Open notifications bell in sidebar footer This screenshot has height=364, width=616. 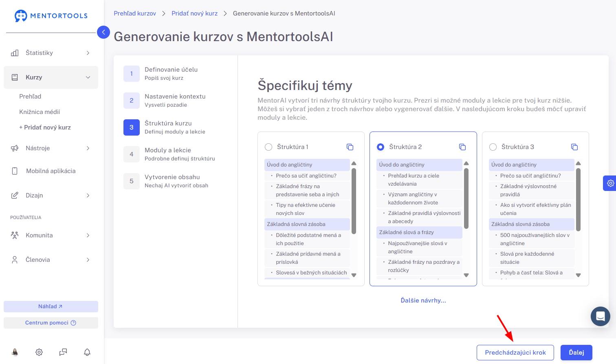tap(87, 352)
